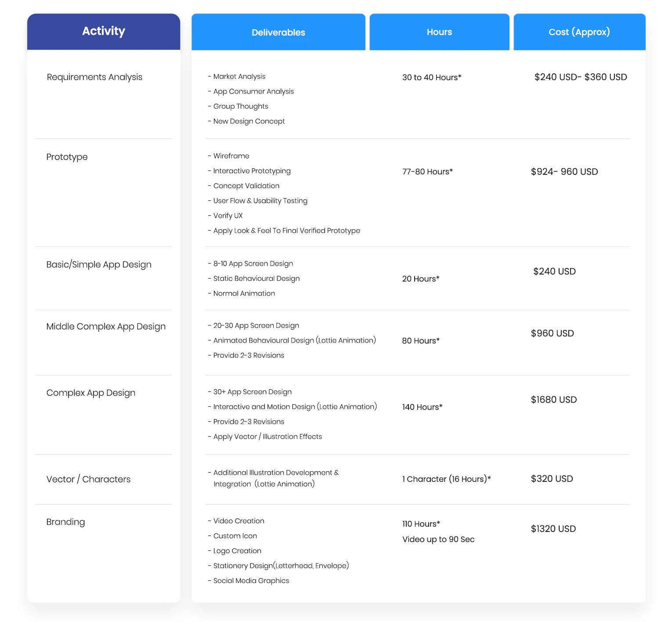Image resolution: width=672 pixels, height=629 pixels.
Task: Click Middle Complex App Design label
Action: (106, 327)
